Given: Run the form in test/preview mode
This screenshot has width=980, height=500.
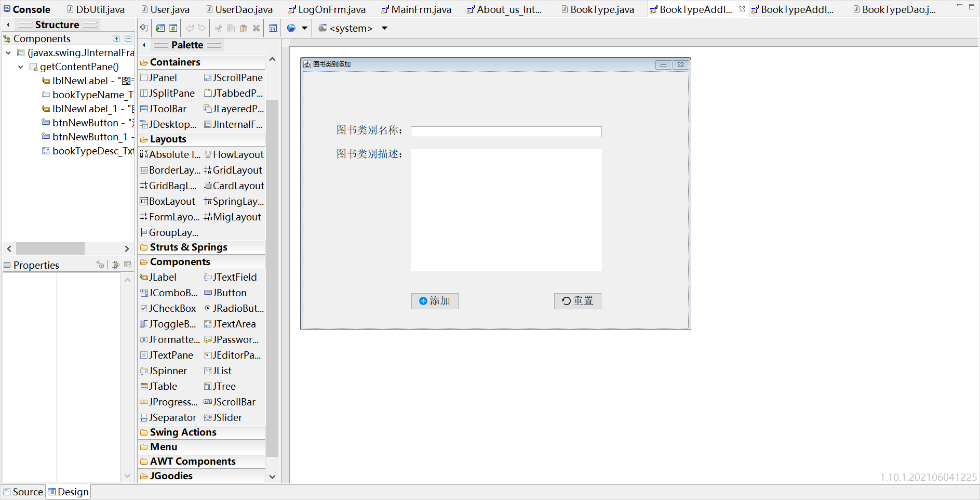Looking at the screenshot, I should pyautogui.click(x=160, y=28).
